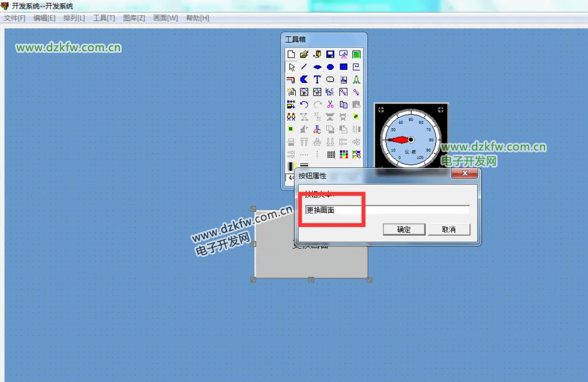Viewport: 588px width, 382px height.
Task: Select the rounded button tool
Action: pyautogui.click(x=330, y=79)
